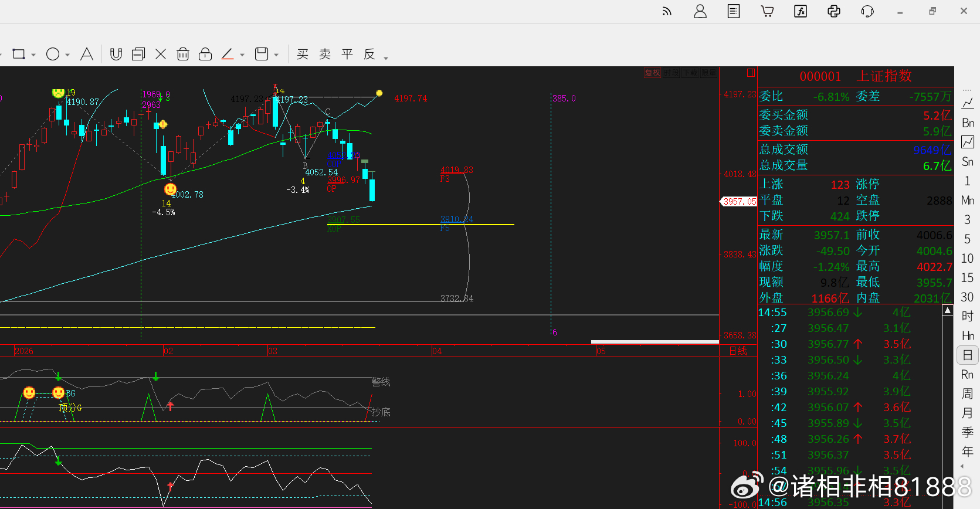
Task: Select the 季 quarterly period
Action: click(968, 432)
